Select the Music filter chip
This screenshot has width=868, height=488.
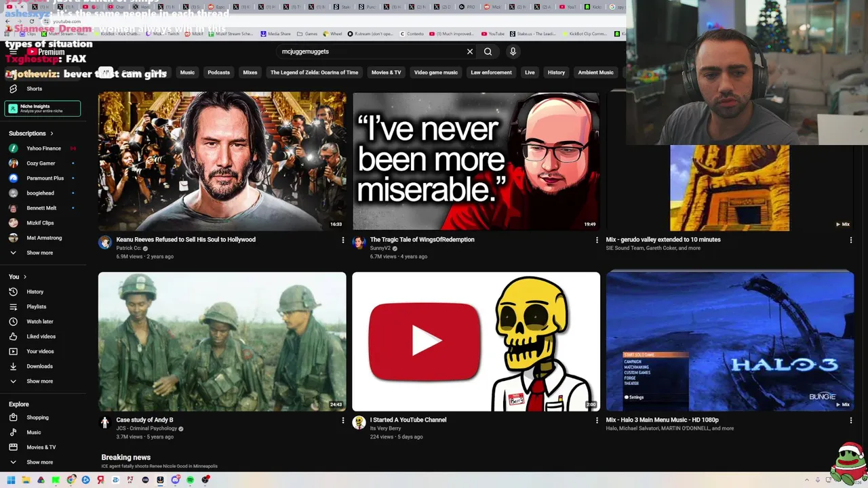pyautogui.click(x=187, y=73)
